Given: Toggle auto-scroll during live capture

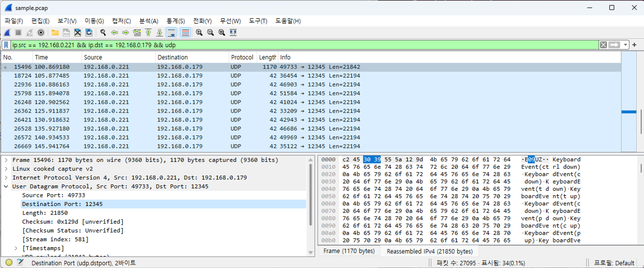Looking at the screenshot, I should [171, 32].
